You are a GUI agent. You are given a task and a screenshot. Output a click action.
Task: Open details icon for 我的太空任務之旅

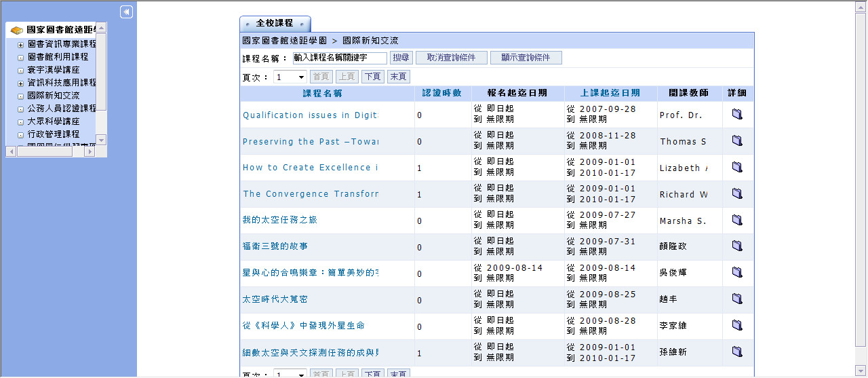pos(737,220)
